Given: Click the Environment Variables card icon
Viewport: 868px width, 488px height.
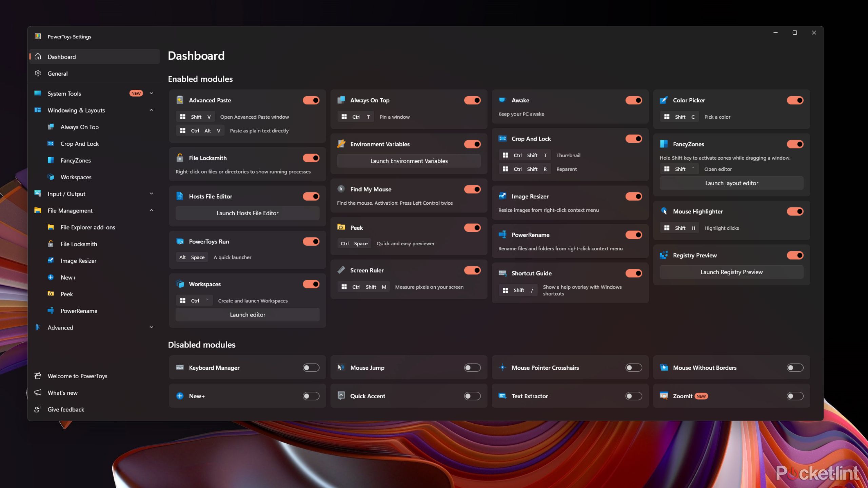Looking at the screenshot, I should coord(341,144).
